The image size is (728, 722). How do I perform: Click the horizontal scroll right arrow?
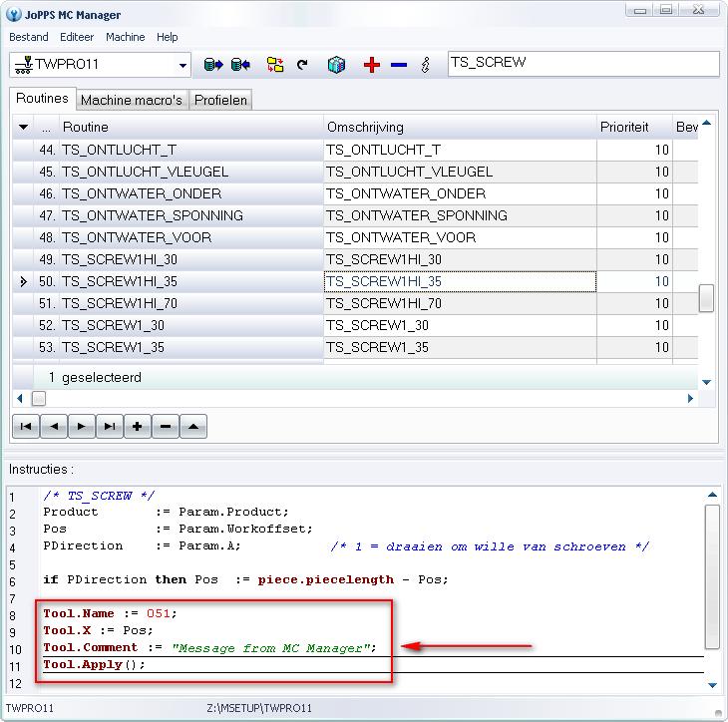[690, 398]
